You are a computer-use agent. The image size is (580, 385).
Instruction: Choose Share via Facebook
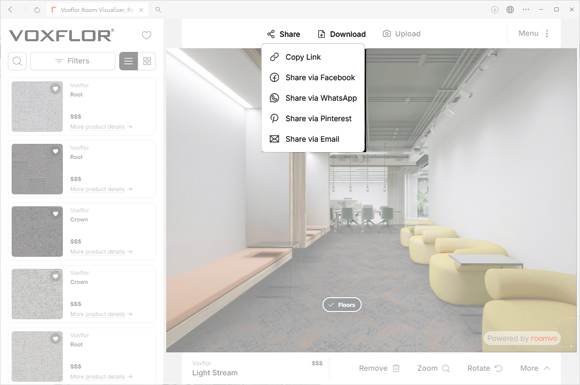click(313, 78)
